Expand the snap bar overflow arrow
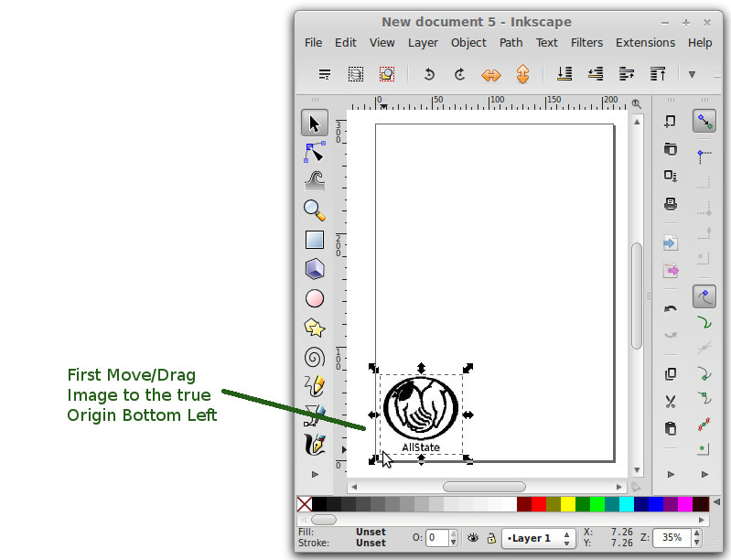Screen dimensions: 731x560 coord(704,474)
